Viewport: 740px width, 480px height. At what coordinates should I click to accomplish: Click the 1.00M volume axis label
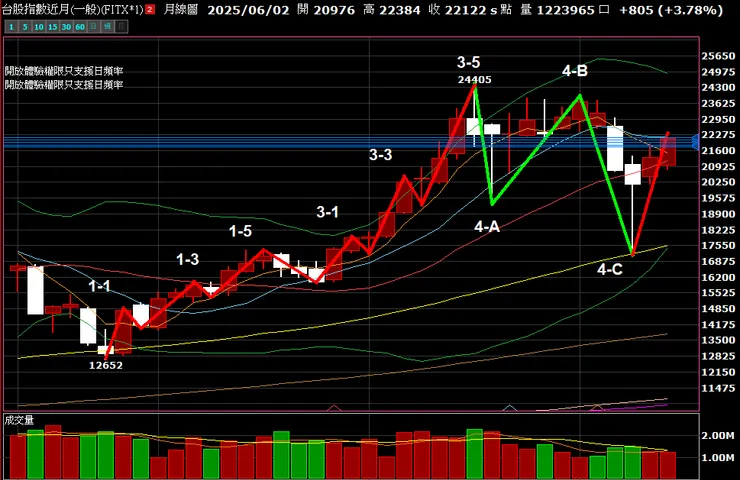(717, 458)
